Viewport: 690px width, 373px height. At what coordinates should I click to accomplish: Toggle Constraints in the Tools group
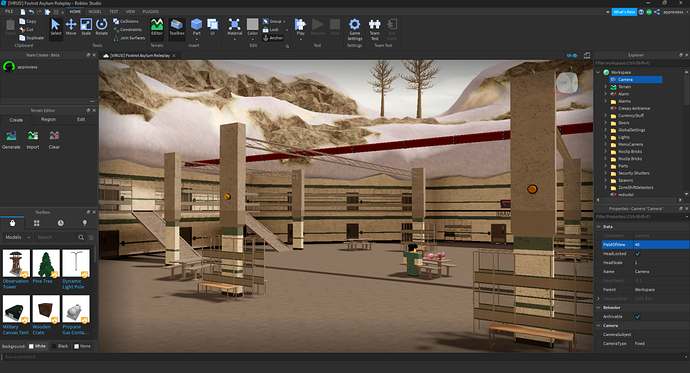click(x=127, y=29)
